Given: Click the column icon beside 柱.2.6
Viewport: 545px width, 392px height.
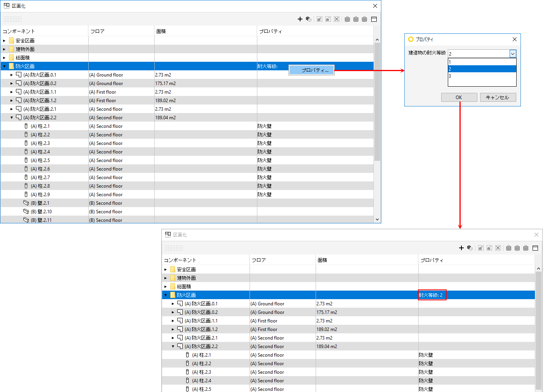Looking at the screenshot, I should click(26, 169).
